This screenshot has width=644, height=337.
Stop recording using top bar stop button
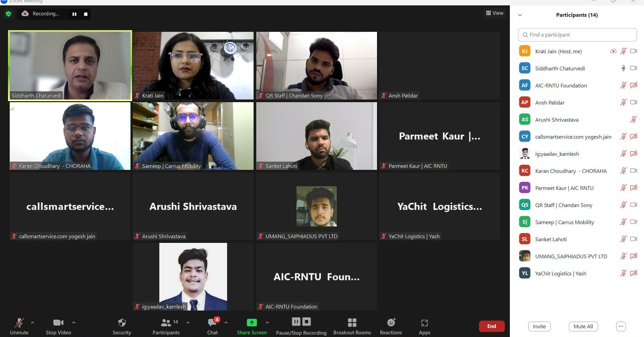tap(86, 14)
